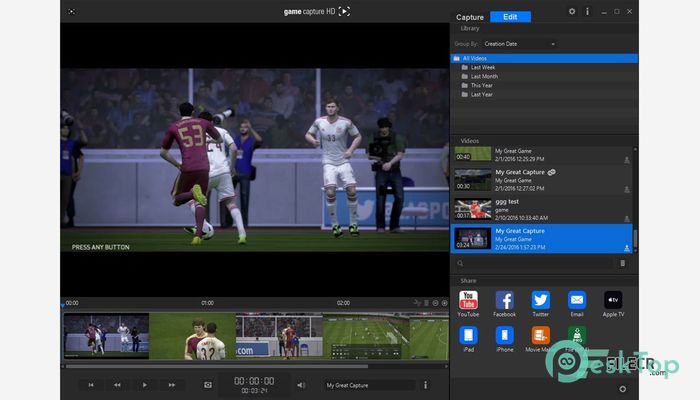Select the ggg test video thumbnail
700x400 pixels.
473,209
